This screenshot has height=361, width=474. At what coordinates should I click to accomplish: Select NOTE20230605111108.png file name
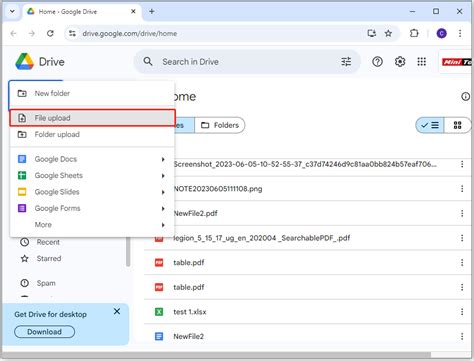point(218,189)
